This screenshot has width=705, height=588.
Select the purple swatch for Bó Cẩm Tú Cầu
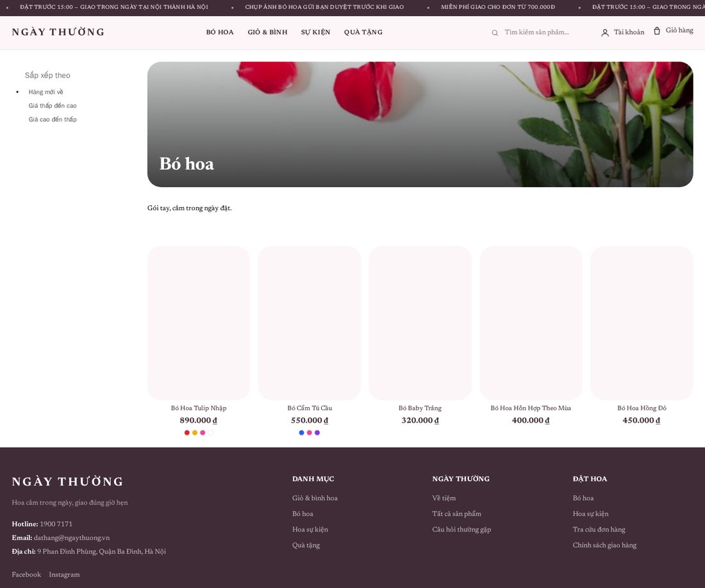317,433
